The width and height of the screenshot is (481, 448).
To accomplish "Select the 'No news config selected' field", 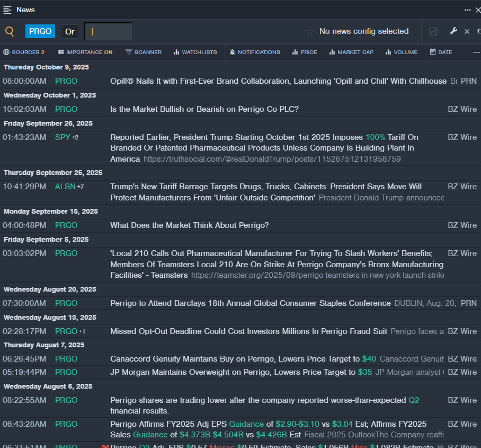I will [363, 31].
